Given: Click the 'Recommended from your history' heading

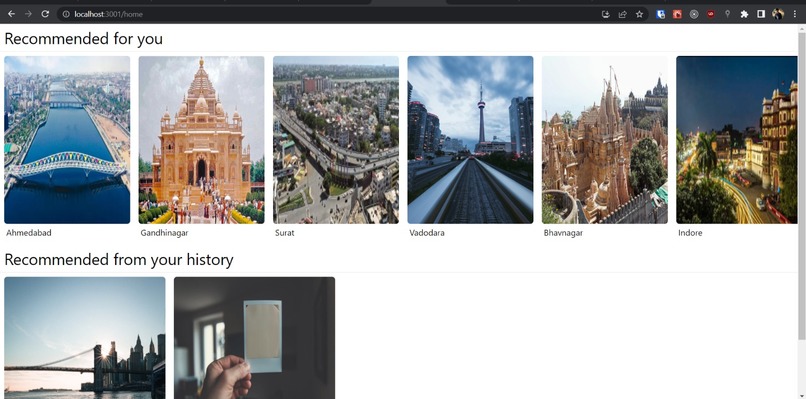Looking at the screenshot, I should (119, 260).
